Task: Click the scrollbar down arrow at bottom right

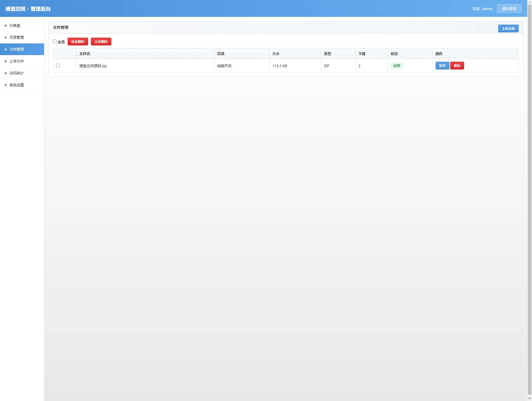Action: (x=530, y=399)
